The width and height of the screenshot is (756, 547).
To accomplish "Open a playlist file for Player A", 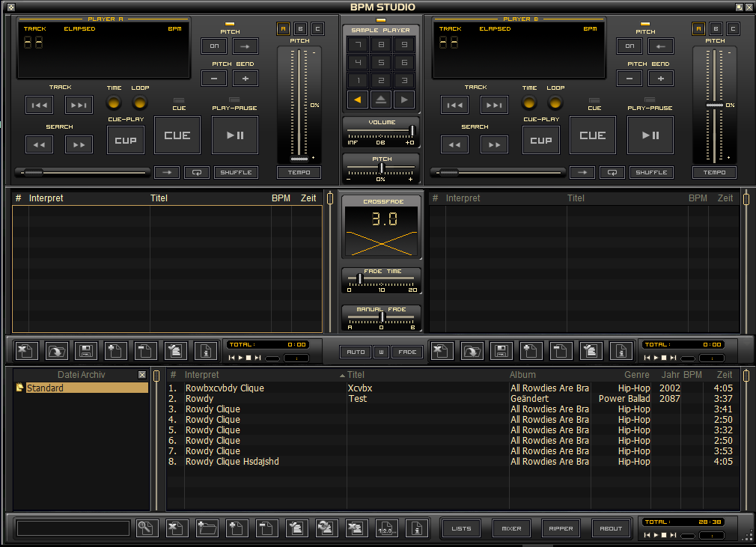I will pyautogui.click(x=57, y=350).
